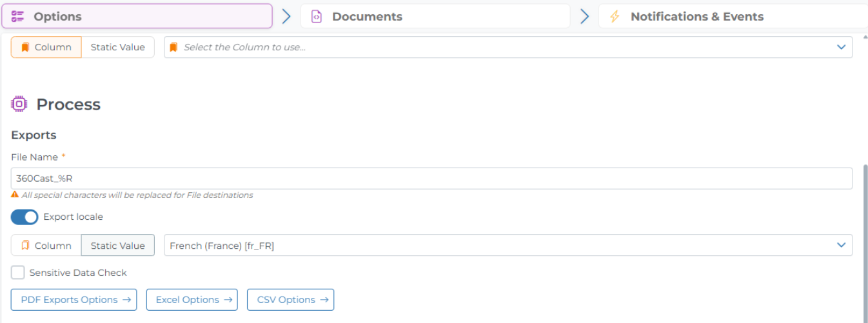Screen dimensions: 868x323
Task: Select Static Value in the top row
Action: coord(118,47)
